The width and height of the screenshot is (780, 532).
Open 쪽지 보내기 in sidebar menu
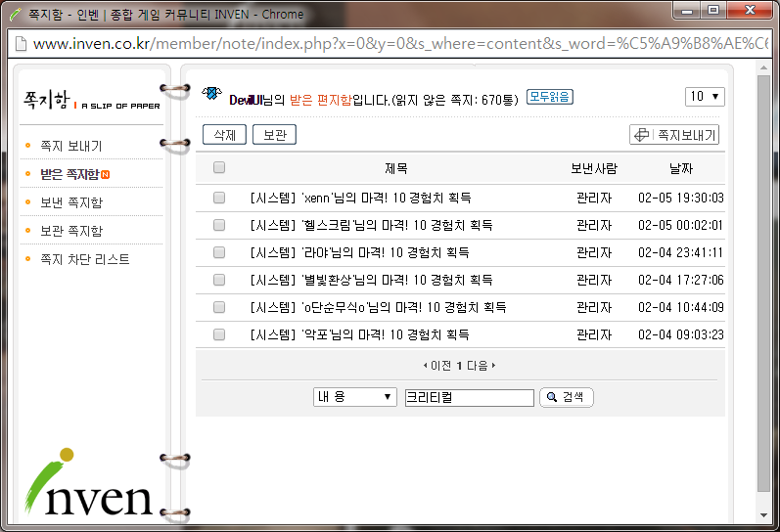(x=70, y=146)
